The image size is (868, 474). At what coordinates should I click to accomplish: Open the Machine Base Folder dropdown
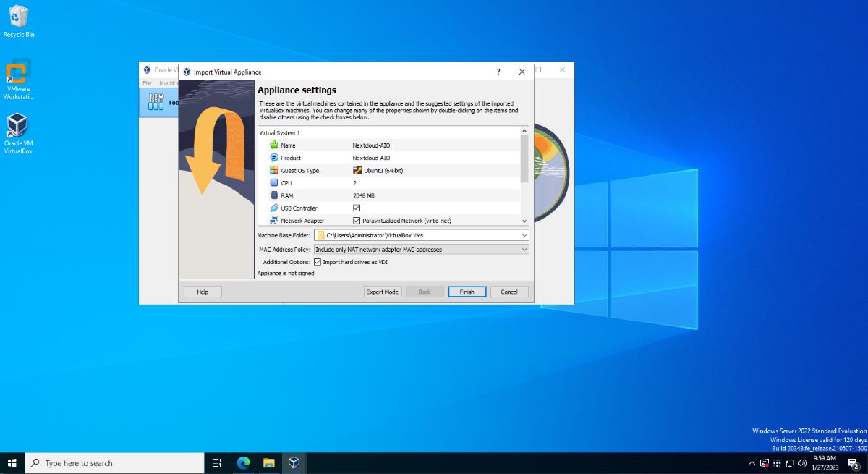[524, 235]
